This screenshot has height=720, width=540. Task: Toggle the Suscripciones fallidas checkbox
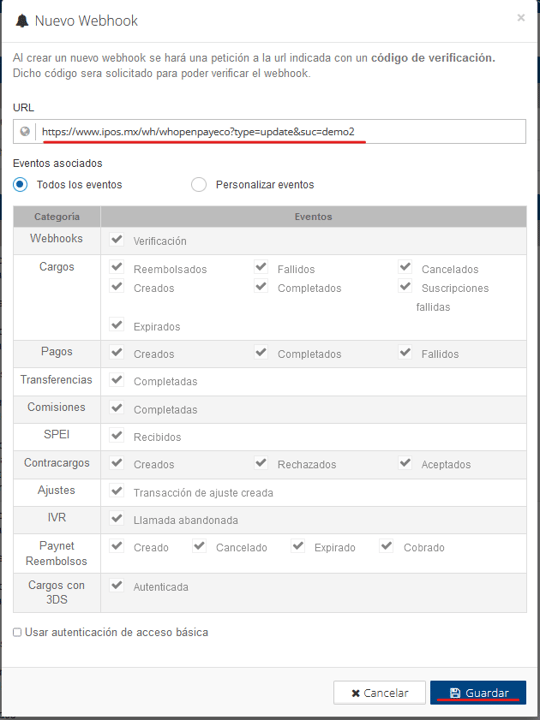tap(405, 286)
